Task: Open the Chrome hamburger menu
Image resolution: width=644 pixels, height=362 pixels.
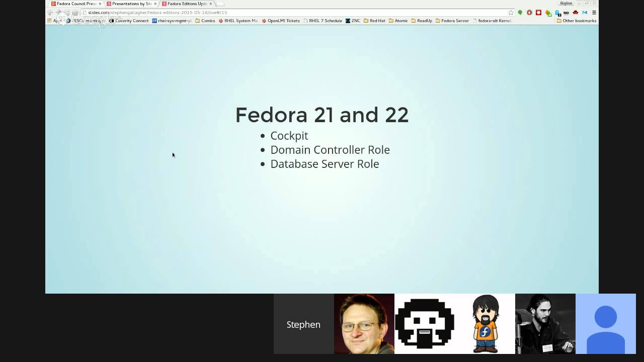Action: coord(594,13)
